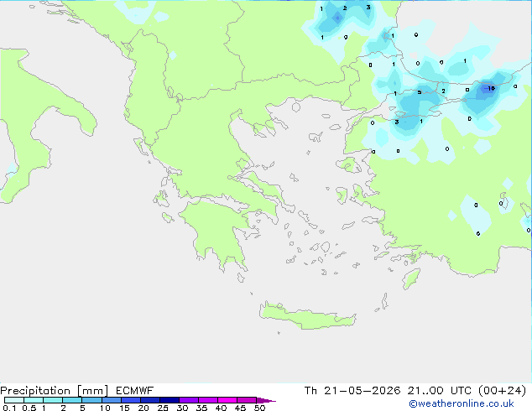Select the legend swatch between 0.5 and 1
Image resolution: width=532 pixels, height=411 pixels.
(x=34, y=400)
